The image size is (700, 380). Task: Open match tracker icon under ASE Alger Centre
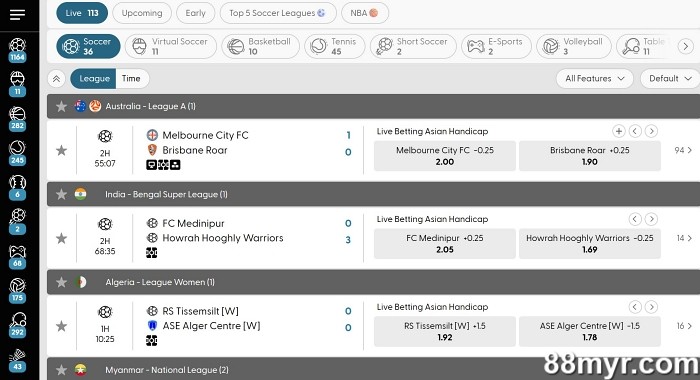coord(152,341)
